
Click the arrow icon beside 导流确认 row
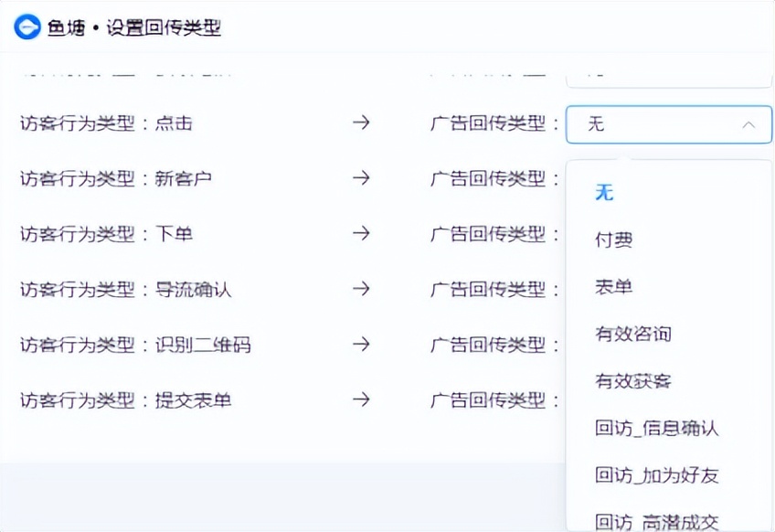point(363,289)
